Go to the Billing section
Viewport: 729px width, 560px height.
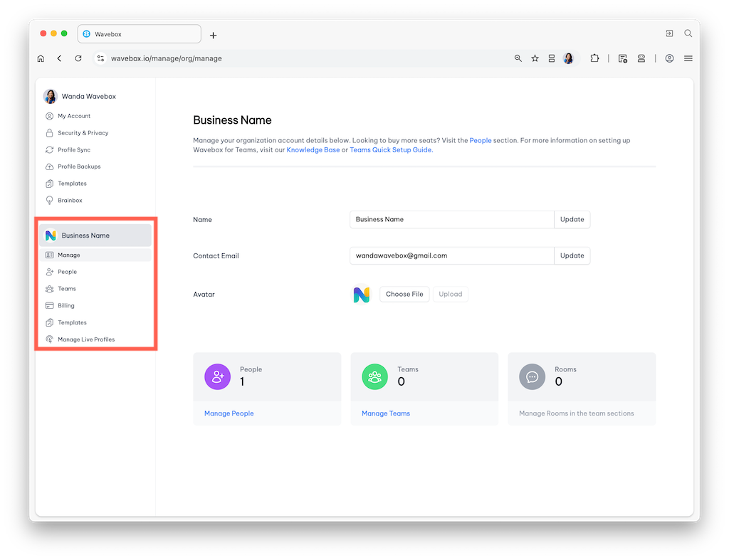pos(66,306)
